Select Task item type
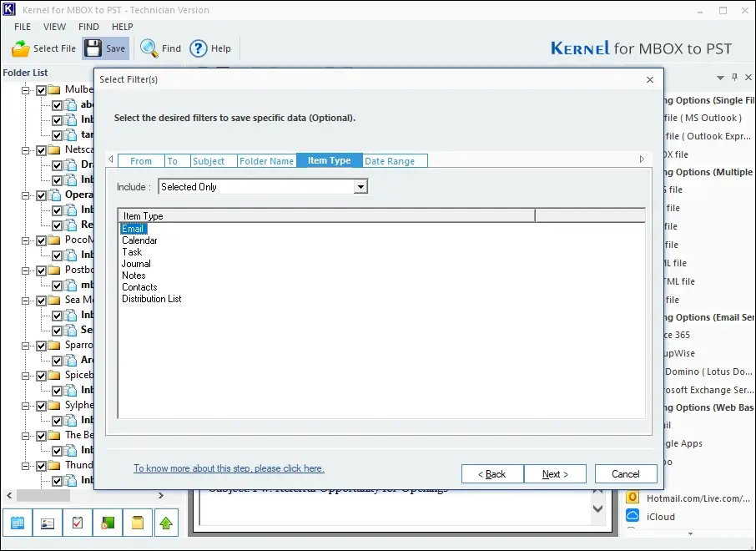 (132, 252)
